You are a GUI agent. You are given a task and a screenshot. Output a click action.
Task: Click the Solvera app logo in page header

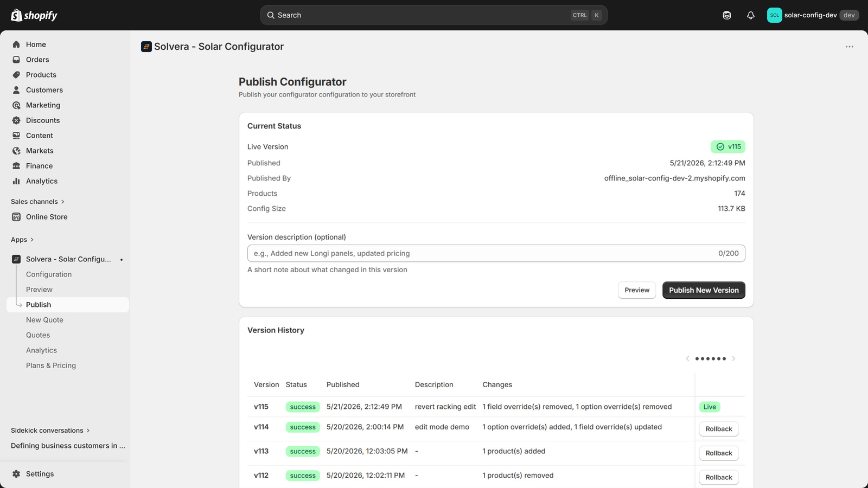146,47
